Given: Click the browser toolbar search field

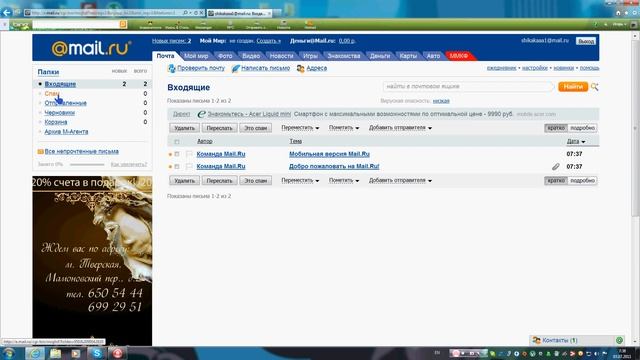Looking at the screenshot, I should pos(76,24).
